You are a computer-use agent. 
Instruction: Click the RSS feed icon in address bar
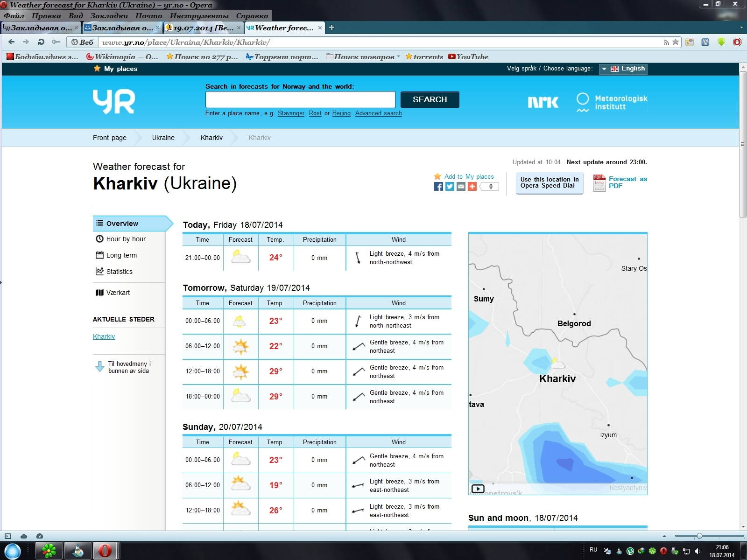pos(666,42)
